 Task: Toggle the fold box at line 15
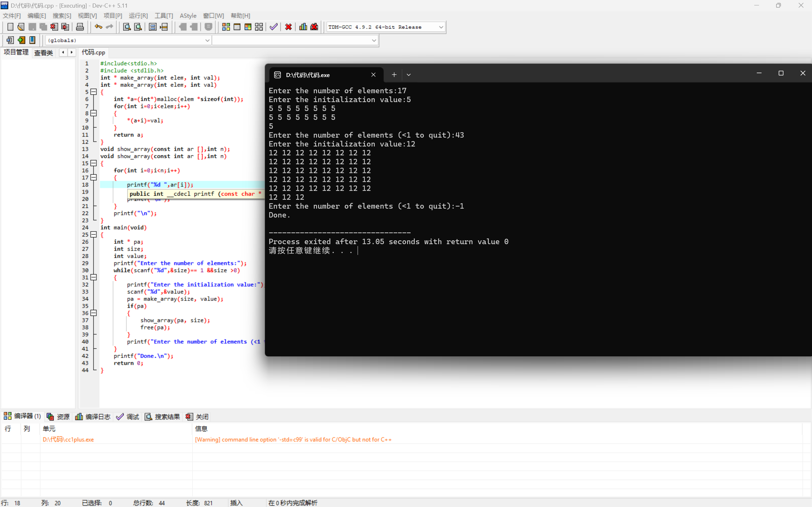coord(94,163)
